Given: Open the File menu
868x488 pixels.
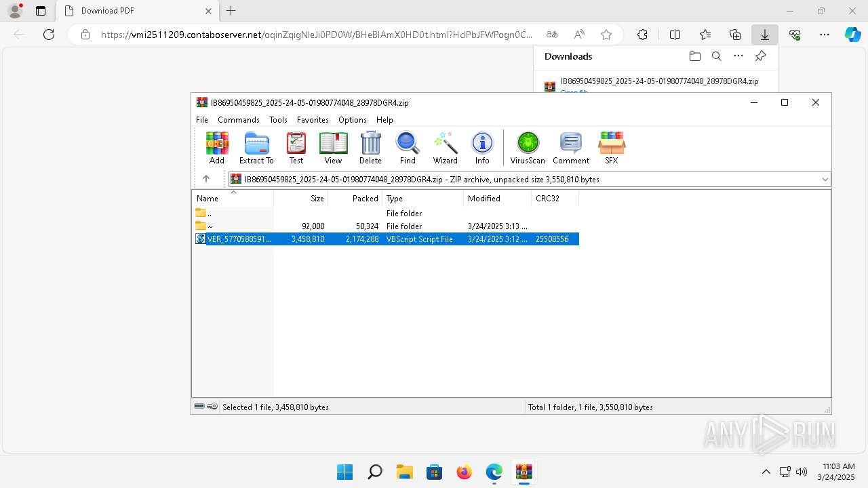Looking at the screenshot, I should pyautogui.click(x=202, y=120).
